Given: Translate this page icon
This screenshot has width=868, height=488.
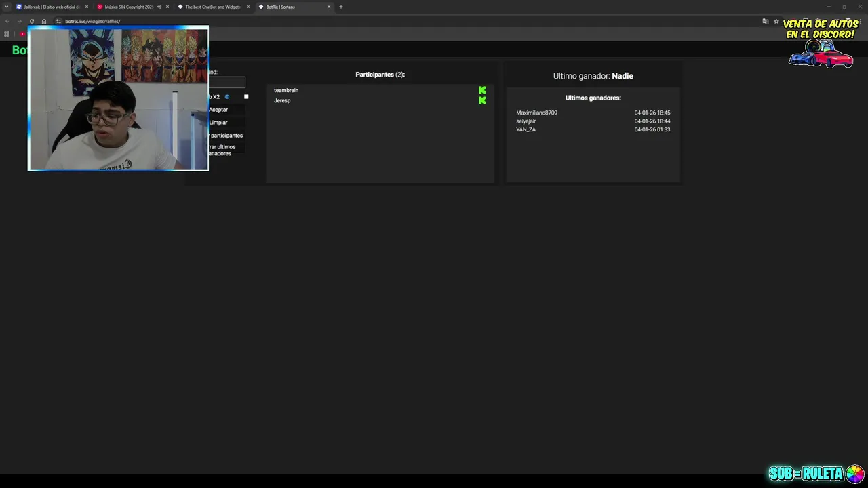Looking at the screenshot, I should (766, 21).
